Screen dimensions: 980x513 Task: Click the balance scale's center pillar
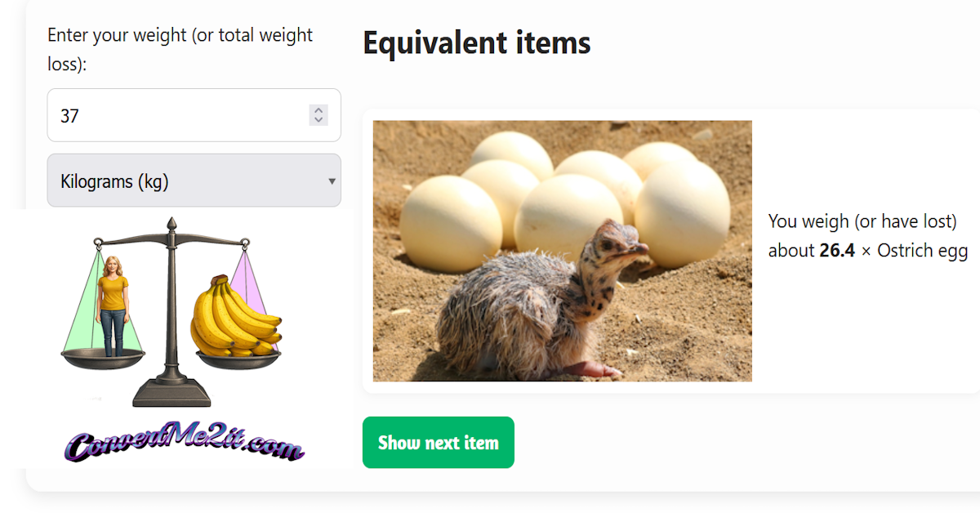(x=171, y=310)
